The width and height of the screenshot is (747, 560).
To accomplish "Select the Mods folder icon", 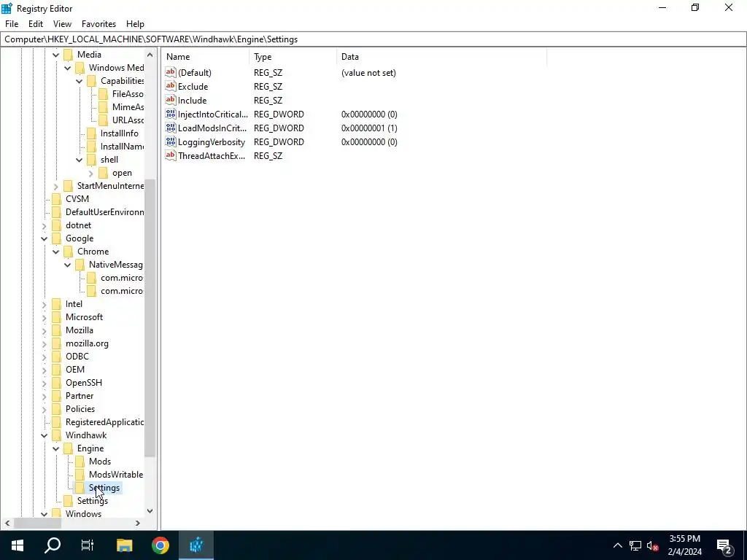I will 80,462.
